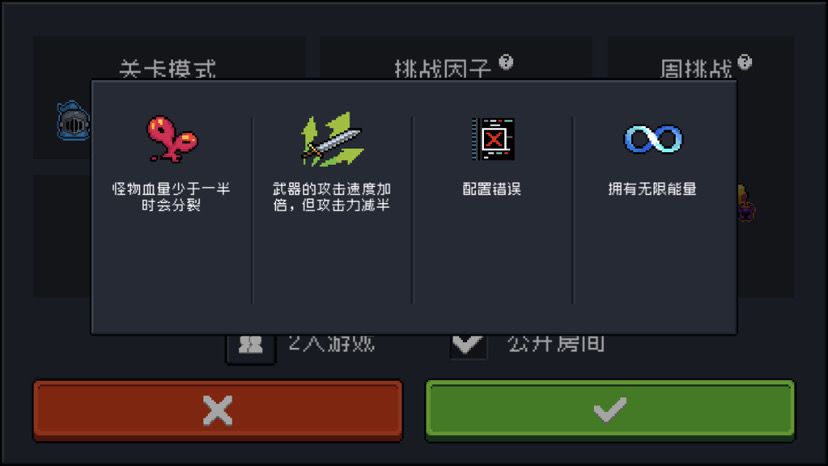Open the help icon beside 挑战因子

506,62
